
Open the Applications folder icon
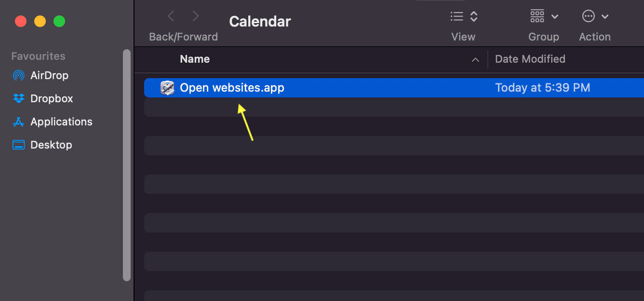coord(18,122)
